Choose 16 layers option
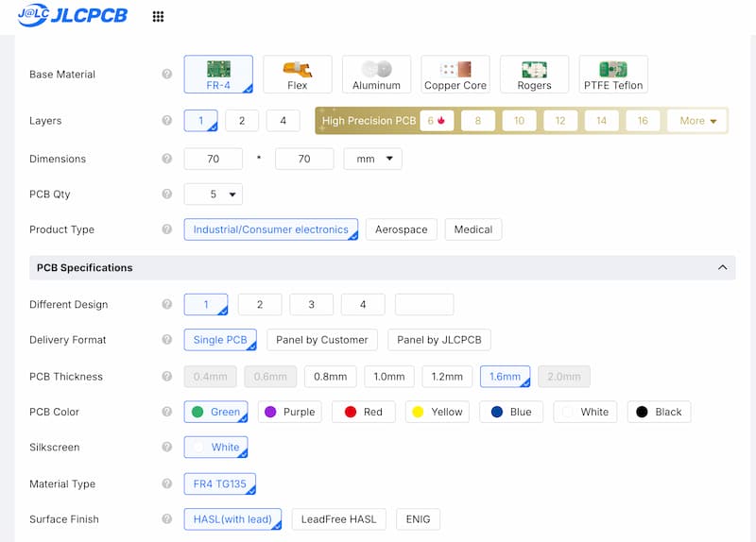The width and height of the screenshot is (756, 542). click(x=643, y=121)
